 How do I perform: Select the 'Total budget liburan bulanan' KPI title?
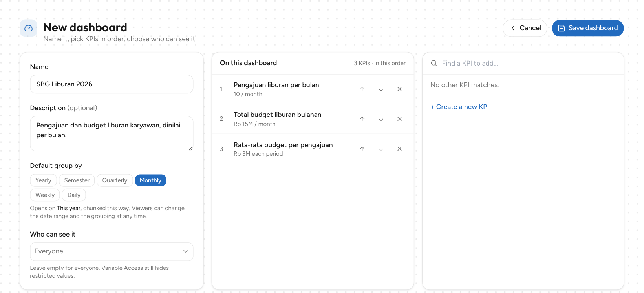coord(277,115)
